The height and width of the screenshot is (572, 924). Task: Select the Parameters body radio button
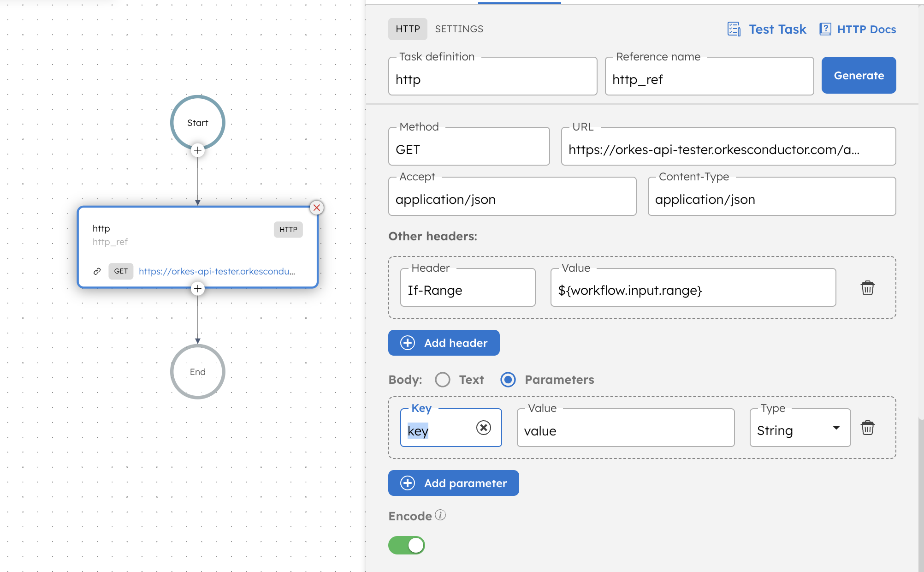tap(508, 380)
